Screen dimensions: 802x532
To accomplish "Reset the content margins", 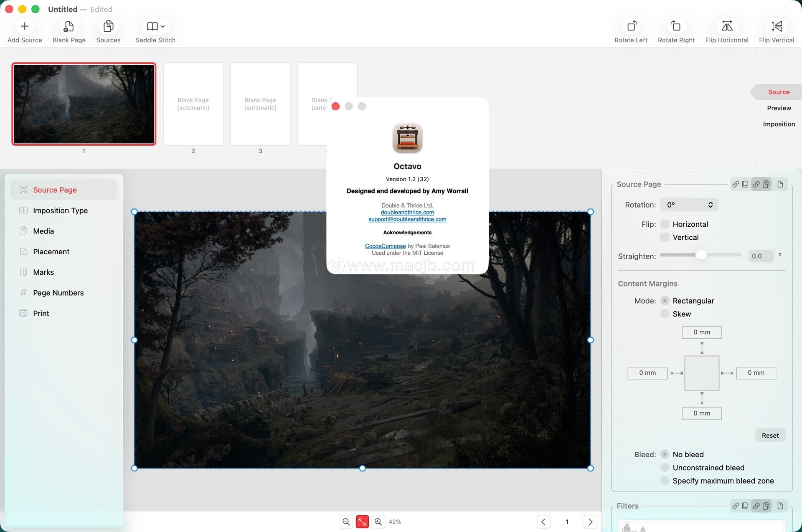I will (x=770, y=435).
